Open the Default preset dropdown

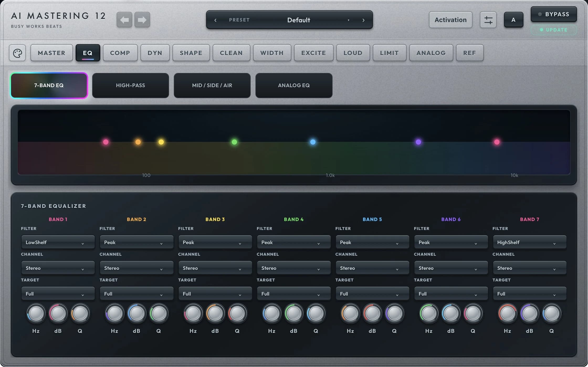(x=298, y=20)
